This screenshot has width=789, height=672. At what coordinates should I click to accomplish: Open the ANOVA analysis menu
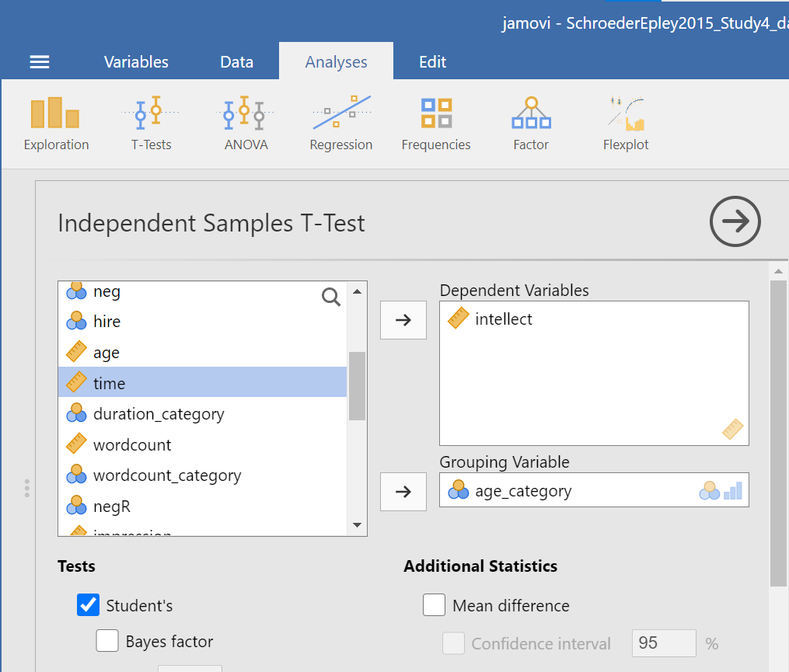click(246, 124)
